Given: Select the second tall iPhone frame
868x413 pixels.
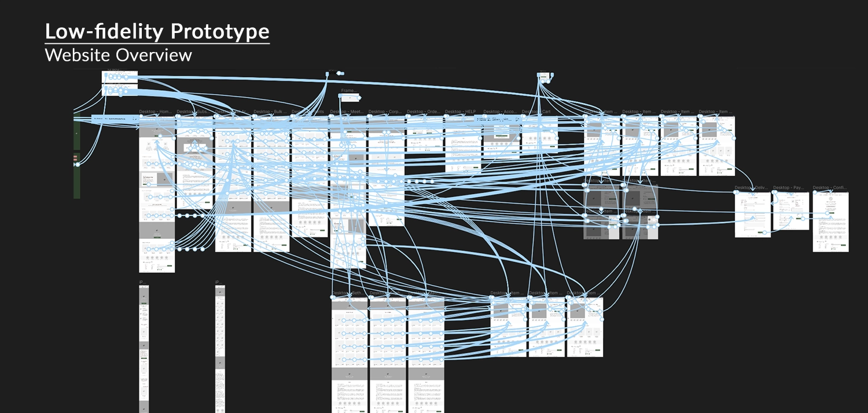Looking at the screenshot, I should [x=220, y=349].
